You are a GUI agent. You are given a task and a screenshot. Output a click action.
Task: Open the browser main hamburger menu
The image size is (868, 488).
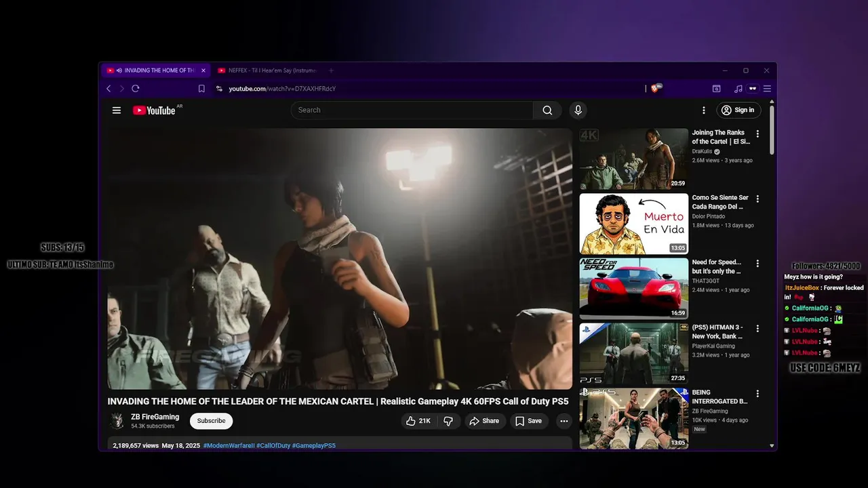coord(767,89)
